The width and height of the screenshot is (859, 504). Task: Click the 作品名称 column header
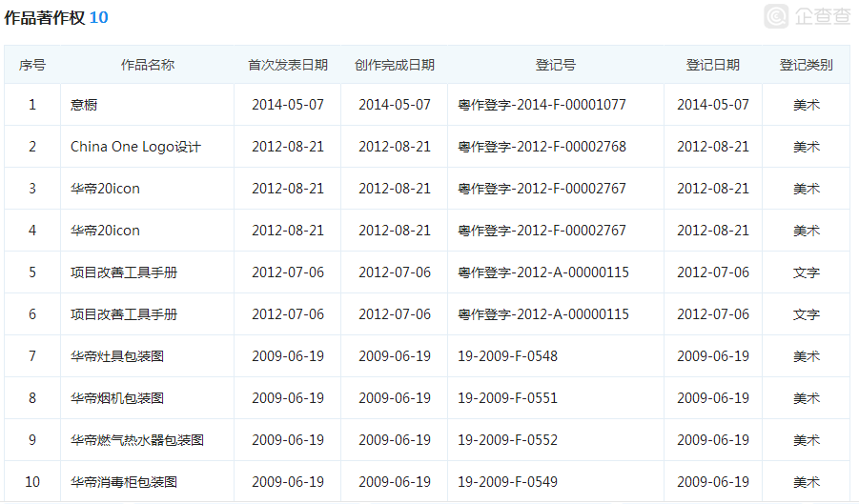tap(148, 65)
